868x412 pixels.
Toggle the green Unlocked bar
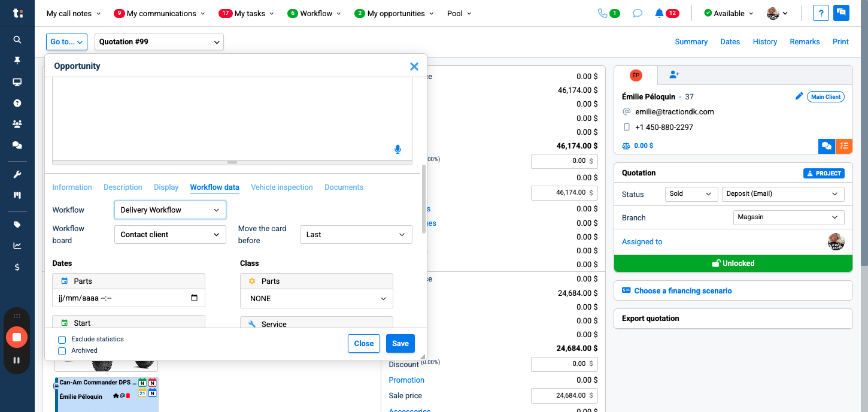coord(733,263)
